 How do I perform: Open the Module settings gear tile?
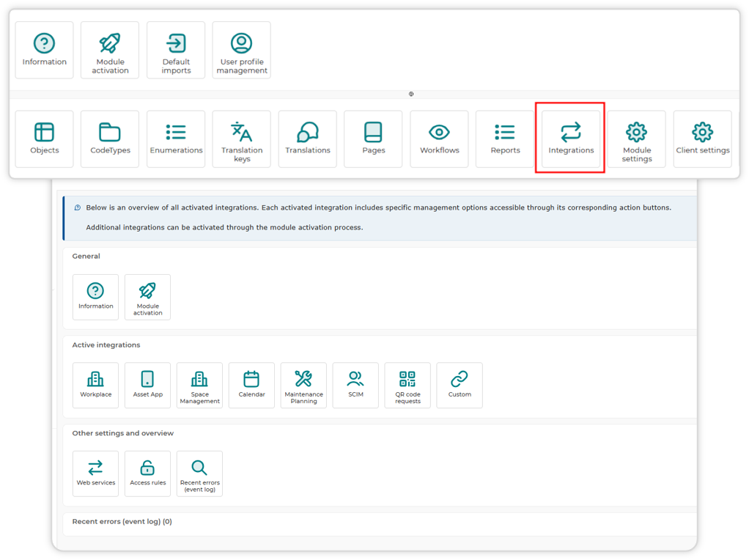tap(637, 139)
